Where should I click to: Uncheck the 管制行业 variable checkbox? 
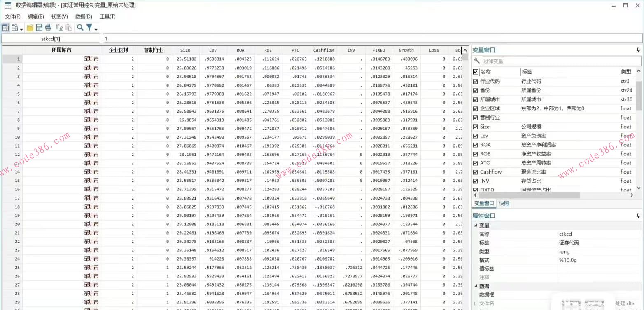pos(476,117)
